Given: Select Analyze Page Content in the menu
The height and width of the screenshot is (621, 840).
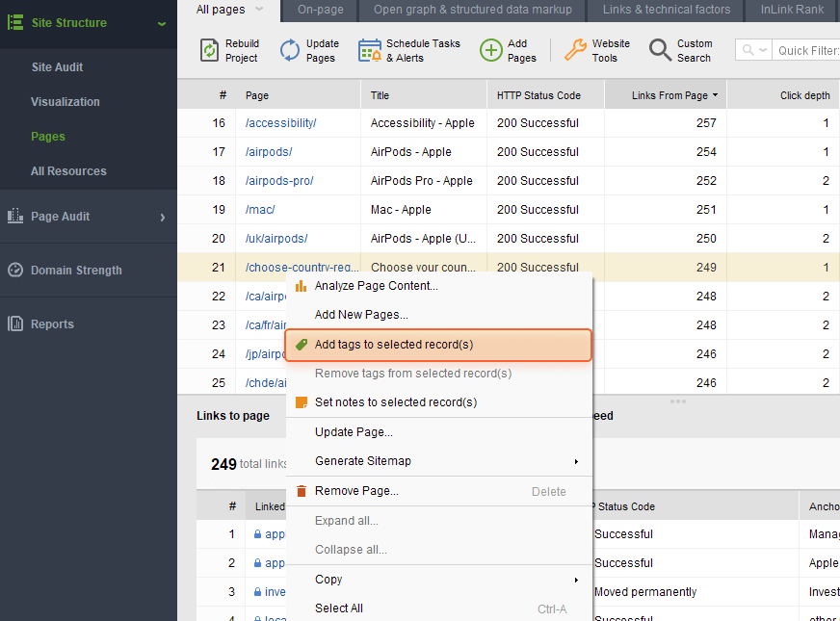Looking at the screenshot, I should pos(376,285).
